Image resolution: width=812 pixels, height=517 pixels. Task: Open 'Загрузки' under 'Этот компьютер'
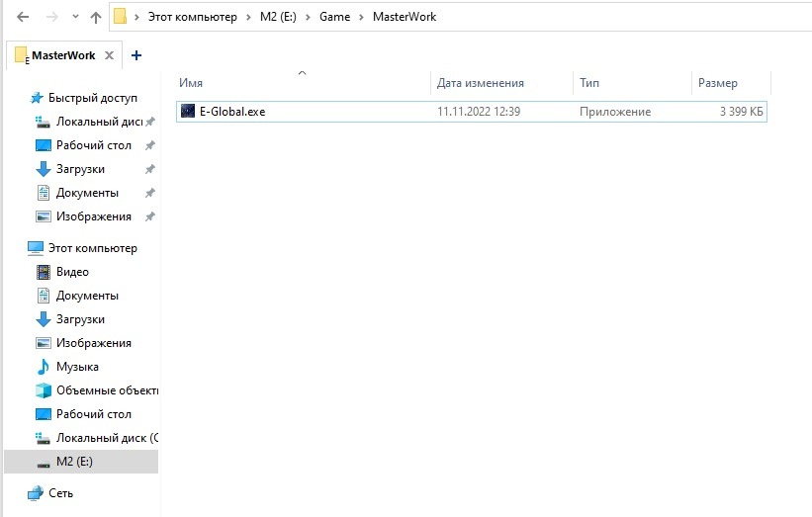[80, 320]
